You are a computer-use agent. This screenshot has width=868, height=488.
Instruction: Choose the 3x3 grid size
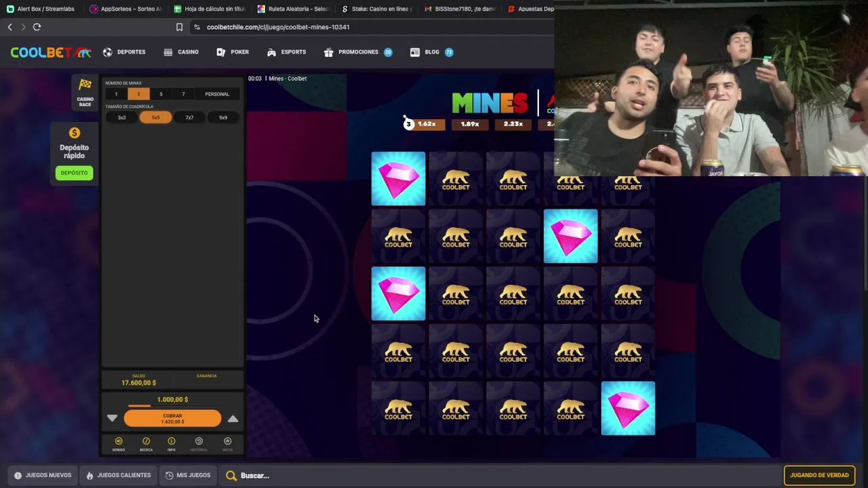click(x=122, y=117)
